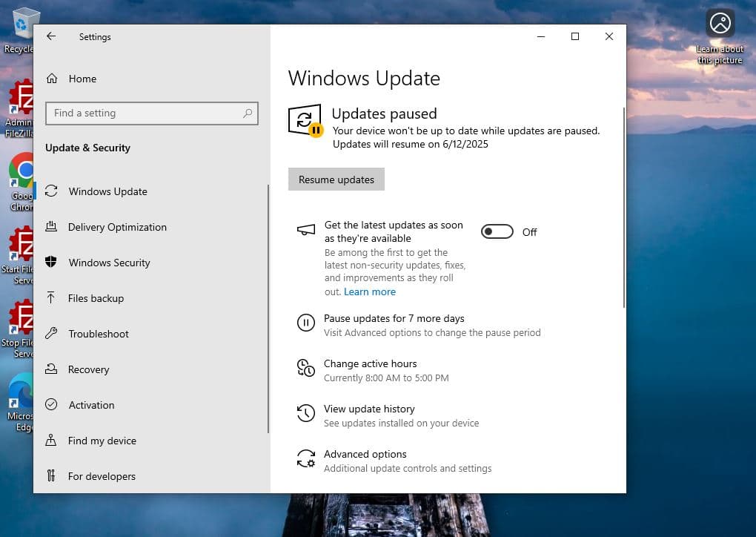Screen dimensions: 756x537
Task: Toggle Get the latest updates switch
Action: pos(497,232)
